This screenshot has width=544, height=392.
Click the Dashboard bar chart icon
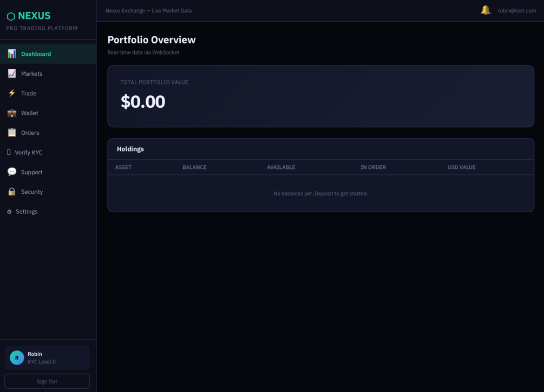coord(12,54)
